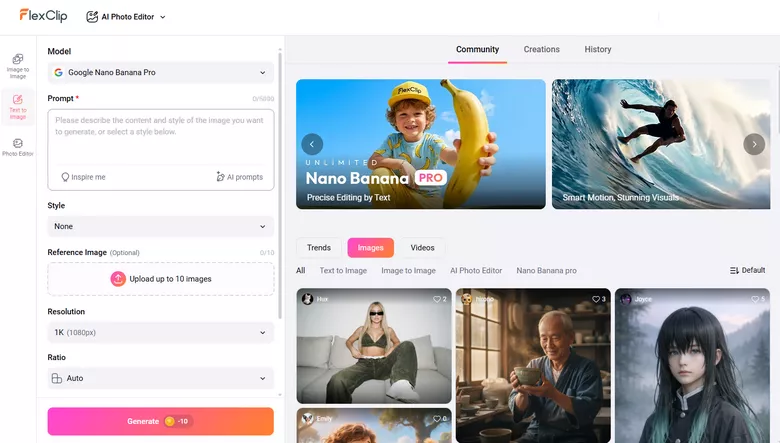780x443 pixels.
Task: Go to previous banner slide arrow
Action: coord(313,144)
